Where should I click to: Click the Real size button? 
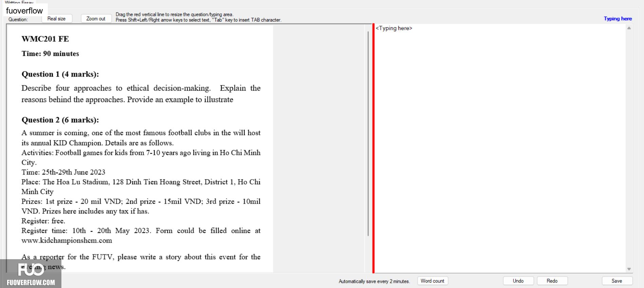[x=57, y=19]
